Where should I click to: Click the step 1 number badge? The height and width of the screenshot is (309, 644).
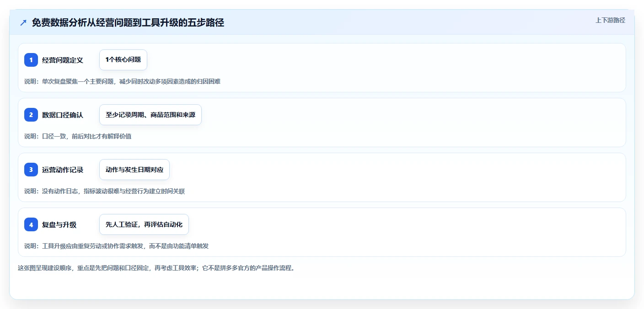coord(31,60)
